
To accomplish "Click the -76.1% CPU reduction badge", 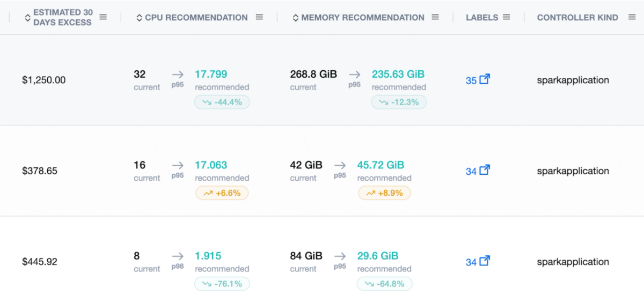I will click(x=222, y=284).
